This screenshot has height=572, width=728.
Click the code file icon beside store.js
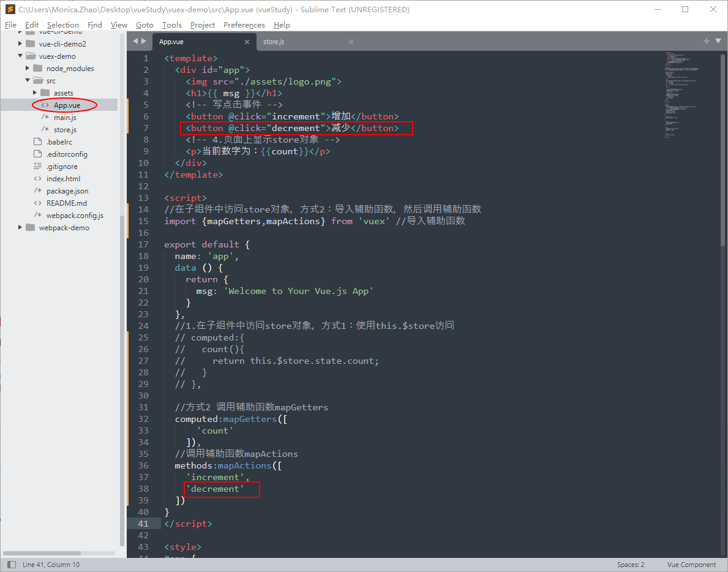click(x=45, y=129)
